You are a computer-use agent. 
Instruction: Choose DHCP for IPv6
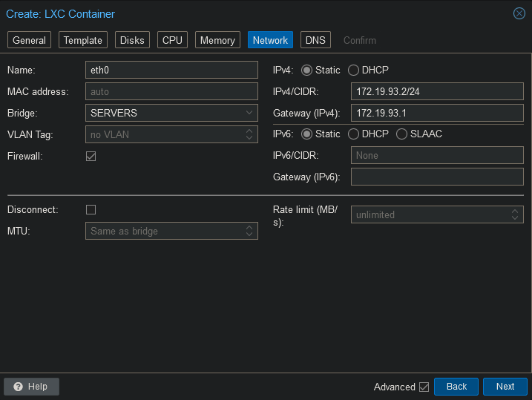(x=354, y=134)
